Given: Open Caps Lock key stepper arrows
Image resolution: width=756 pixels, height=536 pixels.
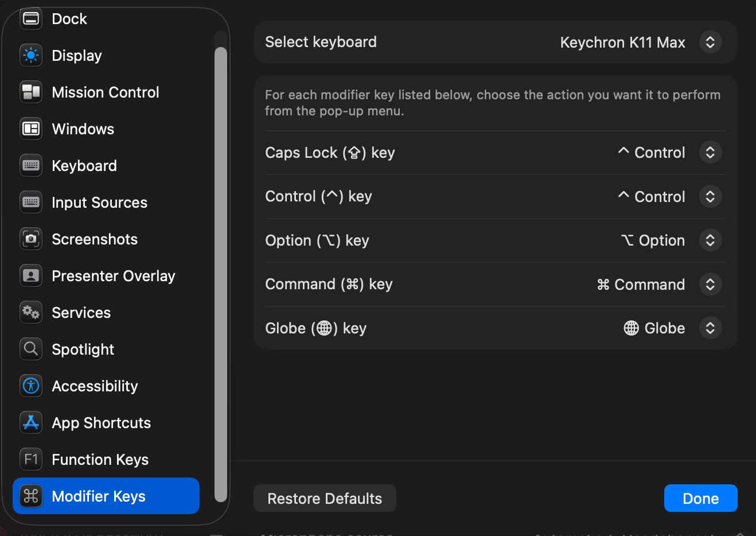Looking at the screenshot, I should tap(710, 153).
